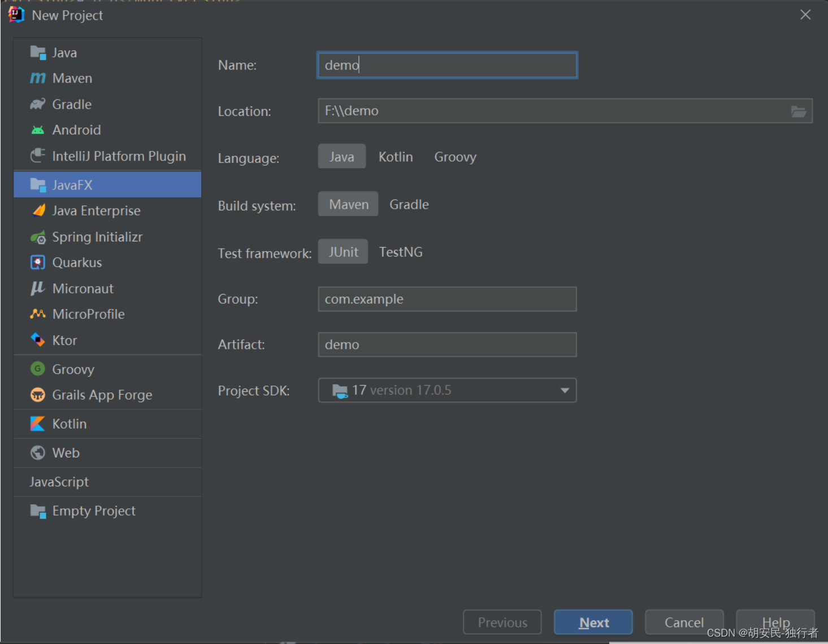Click the Next button
The height and width of the screenshot is (644, 828).
point(593,623)
